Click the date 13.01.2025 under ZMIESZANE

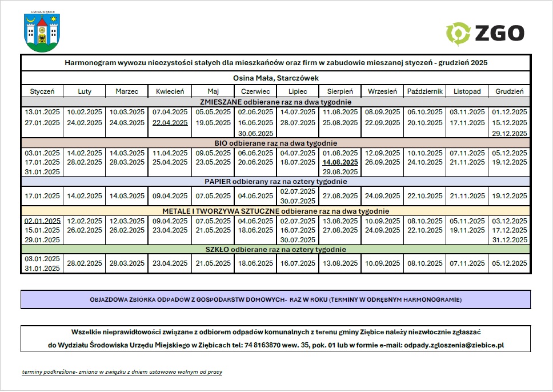click(42, 112)
